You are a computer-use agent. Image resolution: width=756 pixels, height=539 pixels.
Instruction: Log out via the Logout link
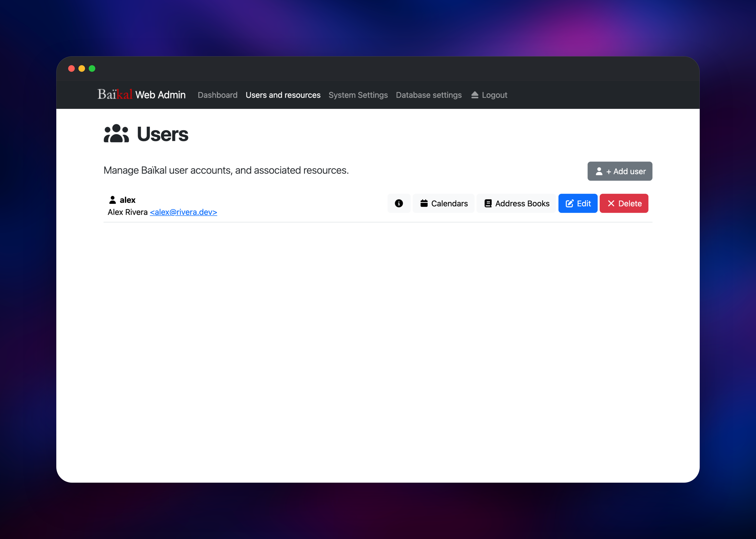pos(489,95)
